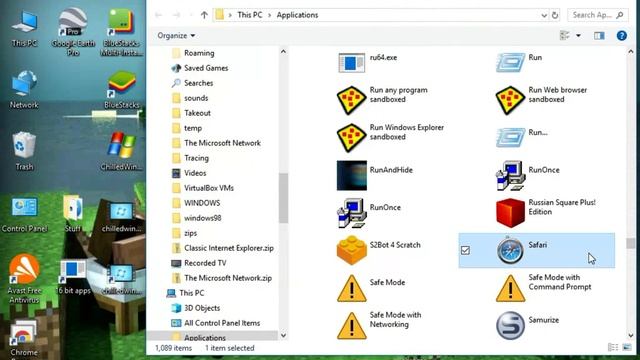Open the Network desktop icon
This screenshot has height=360, width=640.
[24, 90]
